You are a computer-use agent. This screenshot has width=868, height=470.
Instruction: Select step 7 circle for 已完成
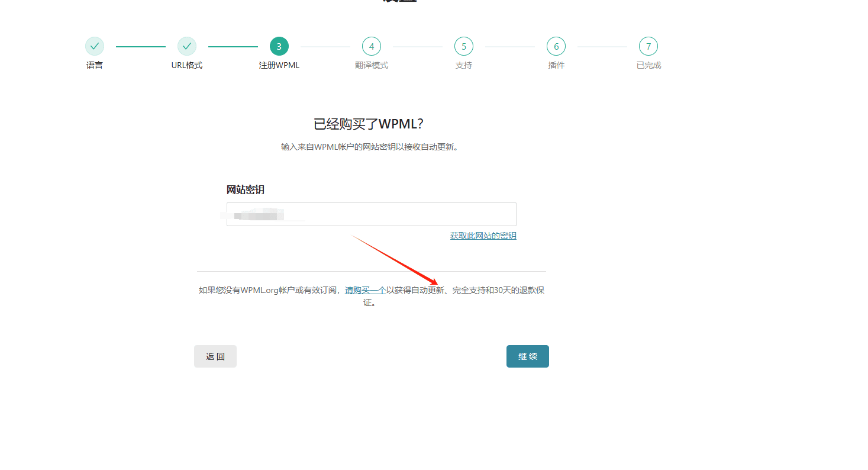coord(648,46)
